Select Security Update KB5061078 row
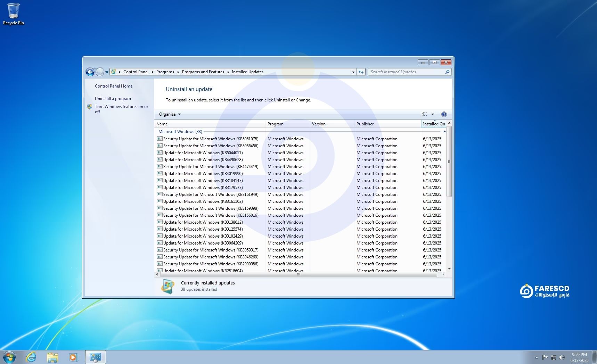The width and height of the screenshot is (597, 364). click(300, 139)
